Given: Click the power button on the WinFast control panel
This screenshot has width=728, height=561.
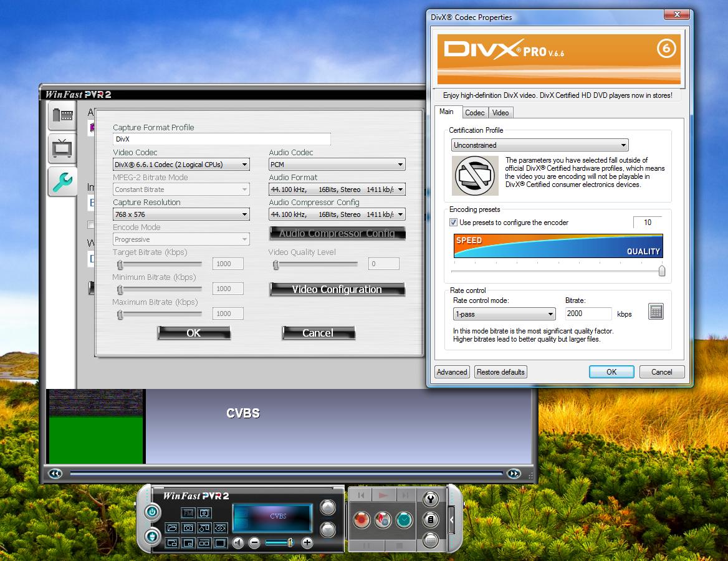Looking at the screenshot, I should pos(152,512).
